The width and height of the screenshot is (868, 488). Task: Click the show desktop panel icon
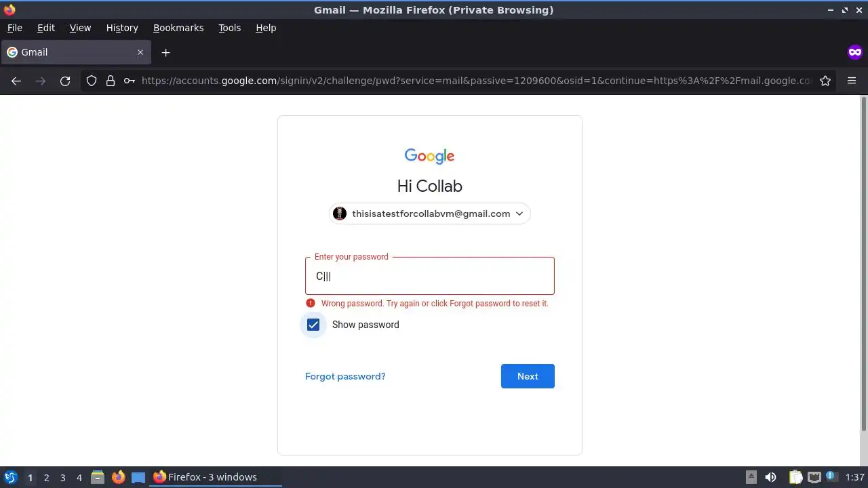point(138,477)
